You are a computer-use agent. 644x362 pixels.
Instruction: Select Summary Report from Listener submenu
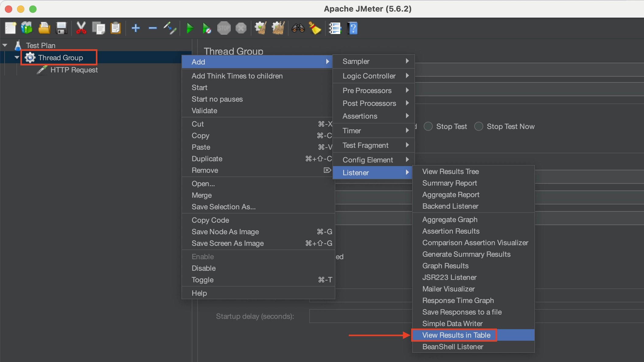(x=449, y=183)
